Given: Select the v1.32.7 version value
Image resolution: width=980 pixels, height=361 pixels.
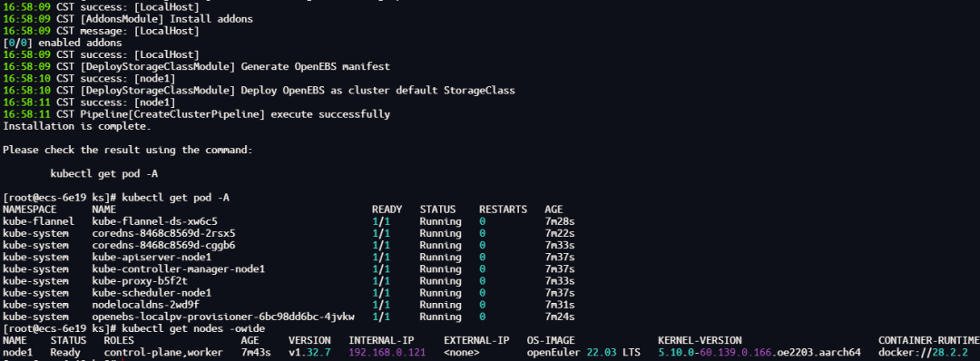Looking at the screenshot, I should 309,352.
